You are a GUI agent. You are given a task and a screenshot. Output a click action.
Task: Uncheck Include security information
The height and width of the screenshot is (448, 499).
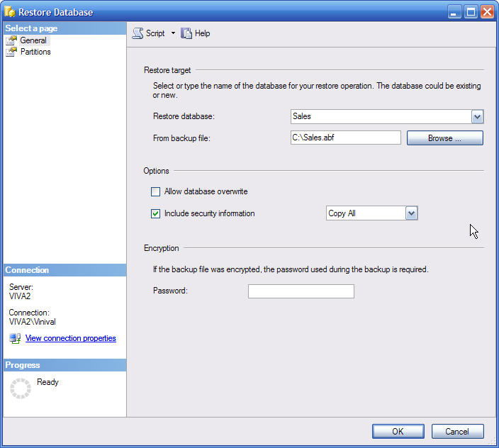pos(156,213)
